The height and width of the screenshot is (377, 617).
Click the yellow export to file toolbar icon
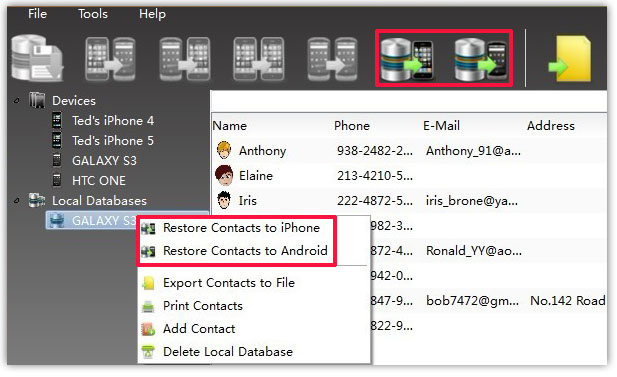pos(570,59)
